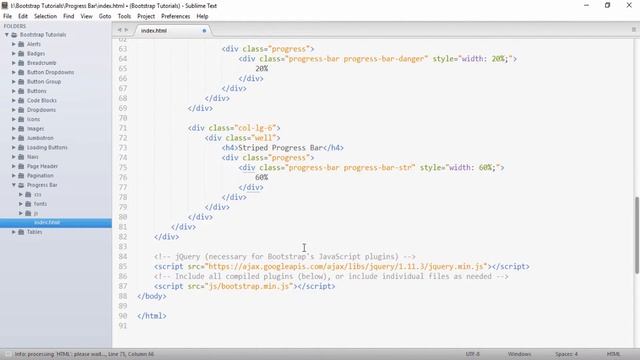
Task: Expand the Buttons folder arrow
Action: [x=13, y=91]
